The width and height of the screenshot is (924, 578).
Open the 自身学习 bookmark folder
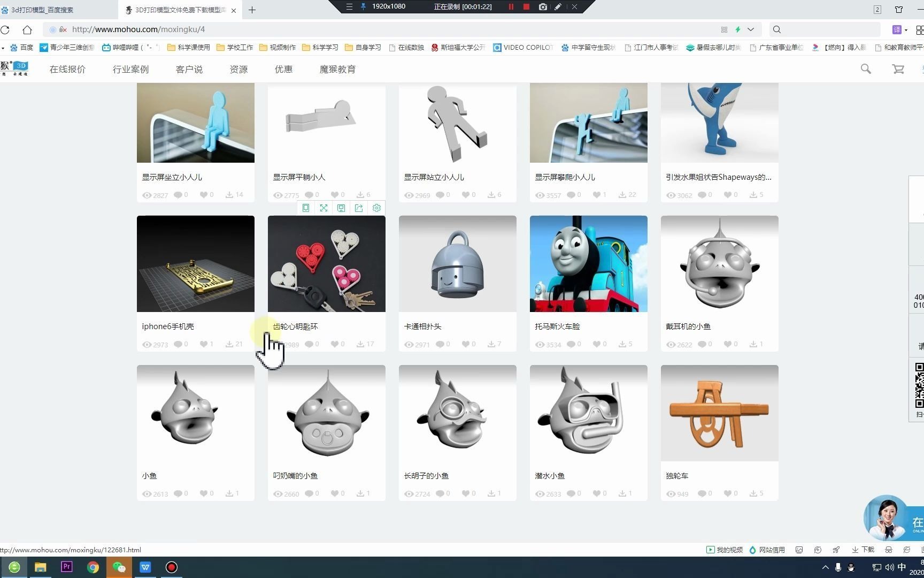[x=363, y=47]
